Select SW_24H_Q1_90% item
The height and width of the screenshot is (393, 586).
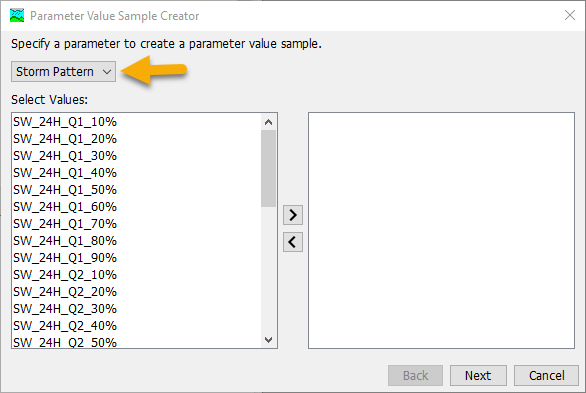pyautogui.click(x=137, y=258)
